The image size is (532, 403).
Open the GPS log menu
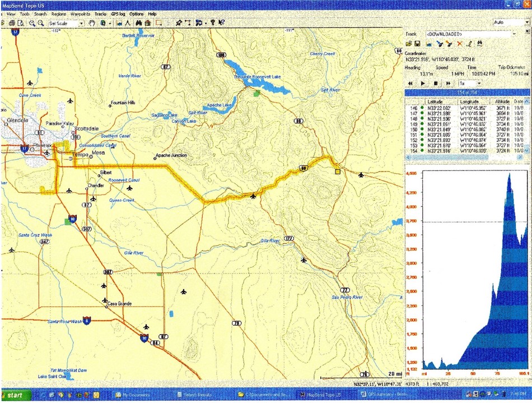coord(118,14)
